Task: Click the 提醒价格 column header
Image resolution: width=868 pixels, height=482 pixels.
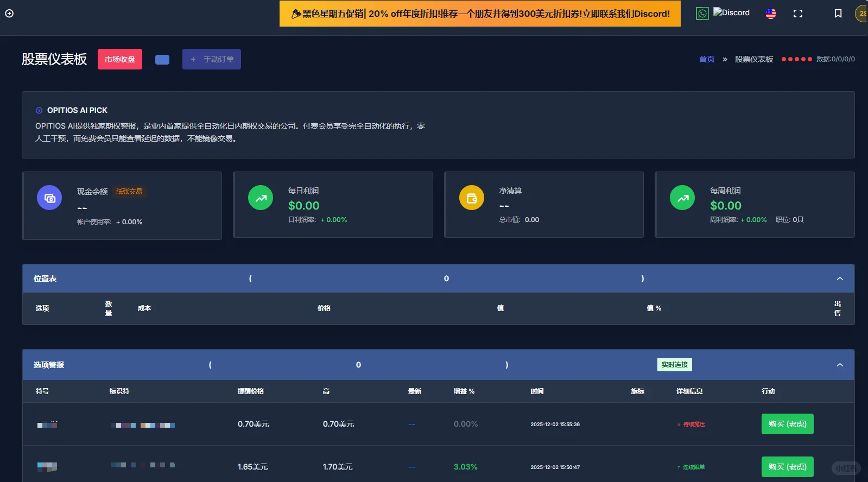Action: [251, 391]
